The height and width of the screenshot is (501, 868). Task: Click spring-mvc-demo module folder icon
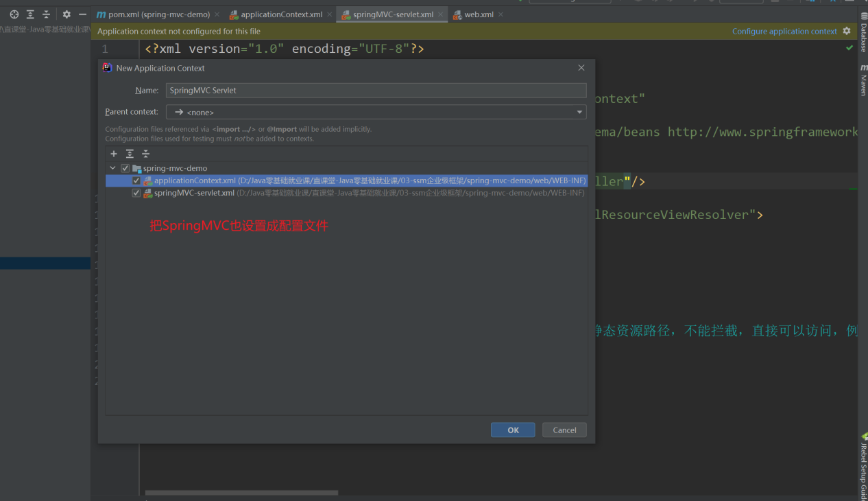pos(136,168)
